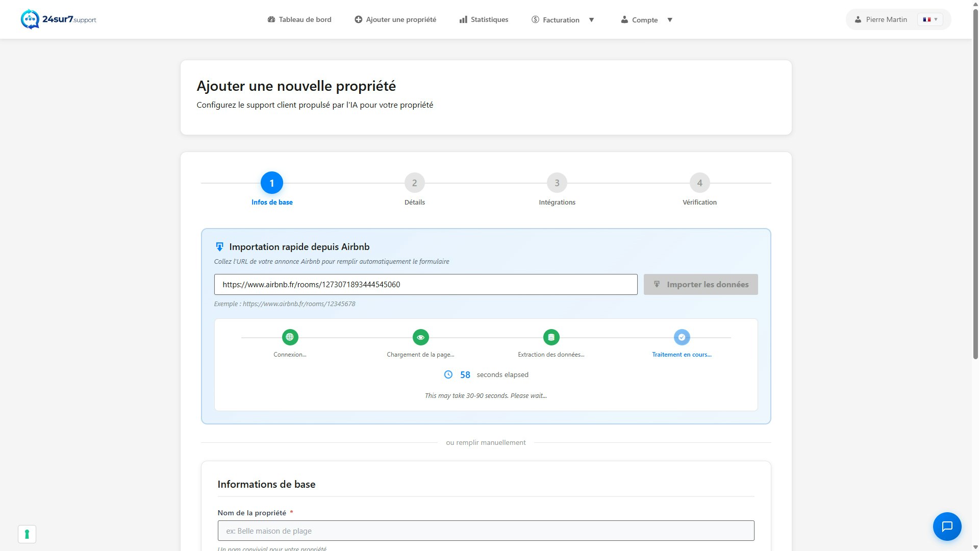Open the French flag language selector
980x551 pixels.
click(930, 19)
